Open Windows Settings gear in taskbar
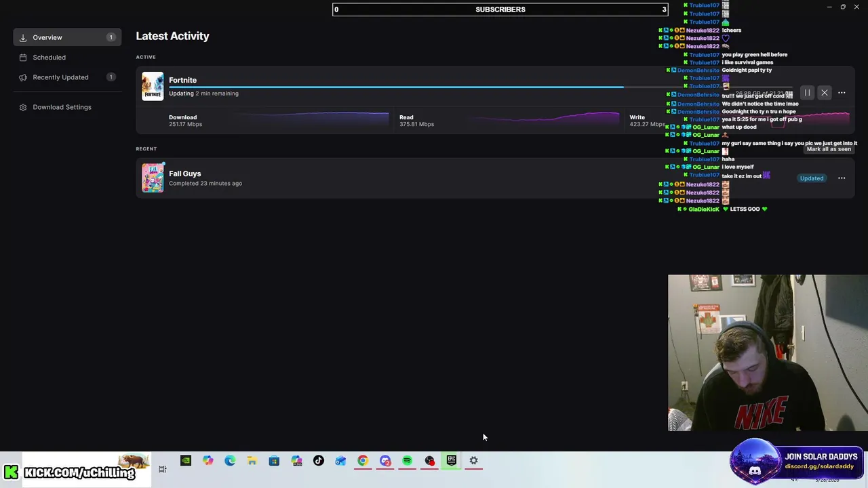 tap(473, 461)
